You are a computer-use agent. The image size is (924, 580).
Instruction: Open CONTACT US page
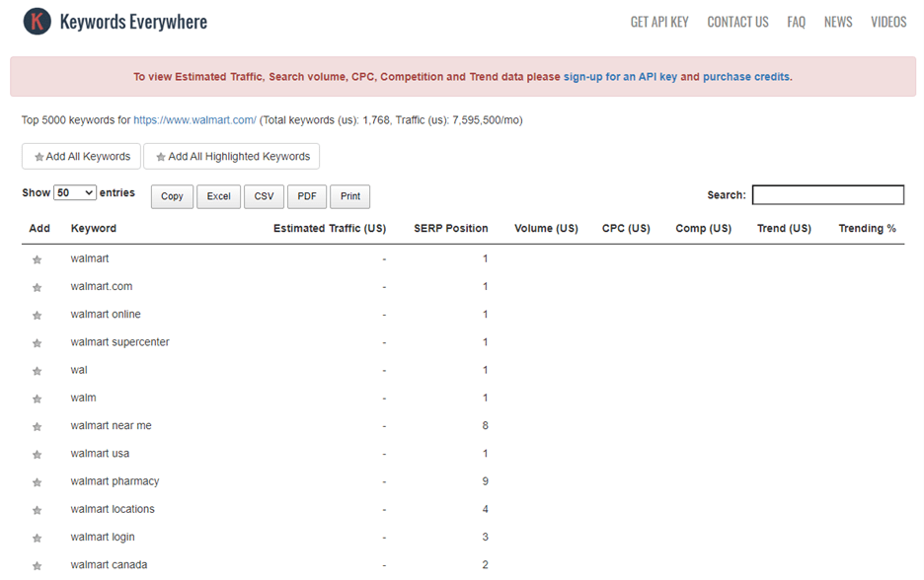pyautogui.click(x=737, y=22)
